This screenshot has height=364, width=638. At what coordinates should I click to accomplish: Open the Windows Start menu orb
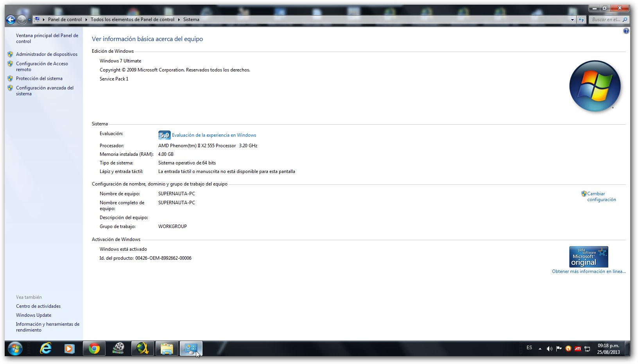click(x=15, y=348)
